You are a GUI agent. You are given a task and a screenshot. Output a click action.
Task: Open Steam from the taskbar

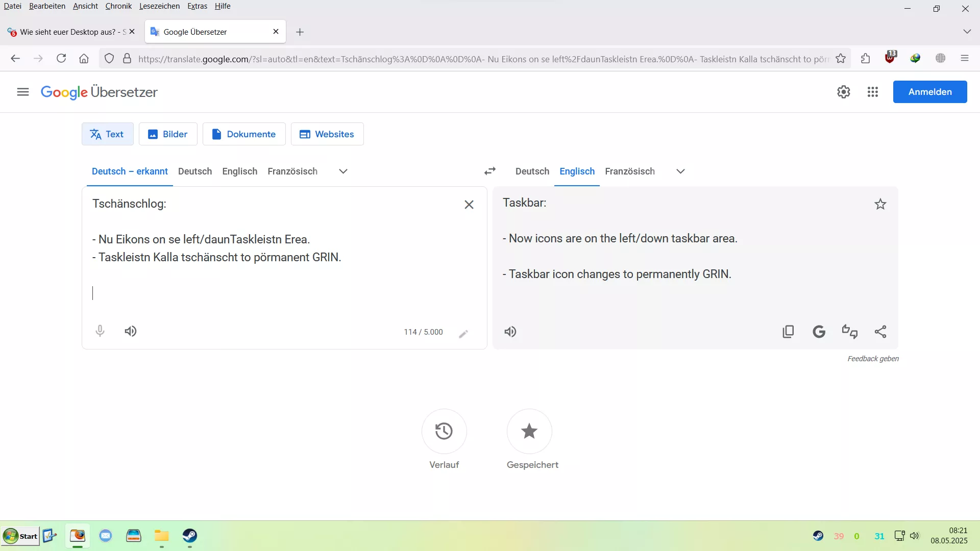pyautogui.click(x=190, y=536)
